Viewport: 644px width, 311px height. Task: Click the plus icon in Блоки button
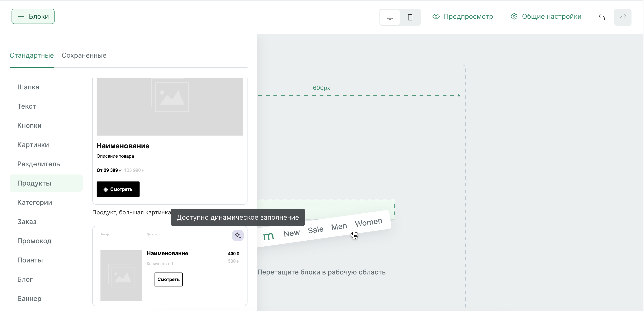click(x=21, y=17)
